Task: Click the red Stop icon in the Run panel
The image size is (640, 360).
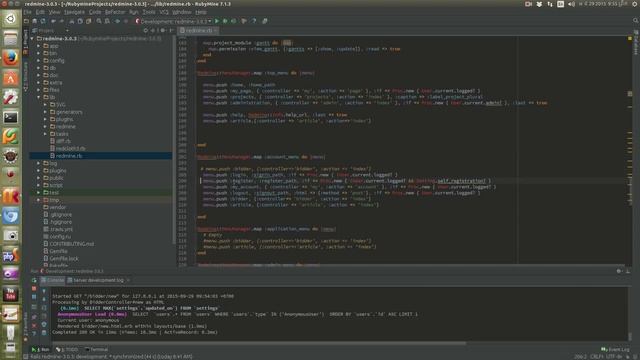Action: click(x=34, y=289)
